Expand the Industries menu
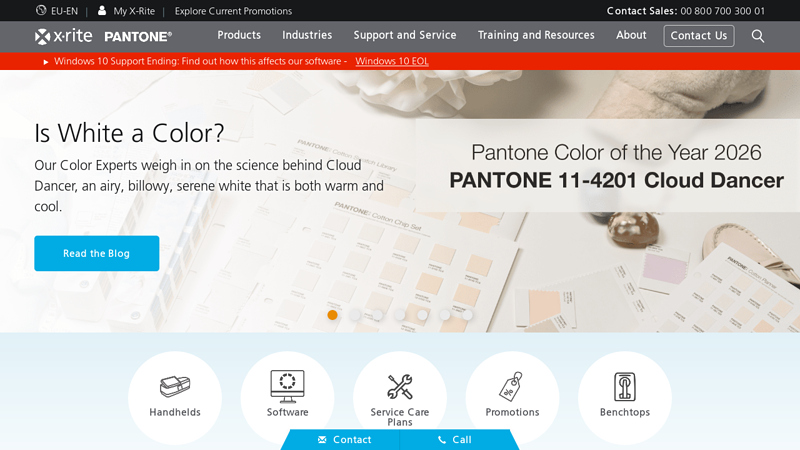 pyautogui.click(x=307, y=35)
